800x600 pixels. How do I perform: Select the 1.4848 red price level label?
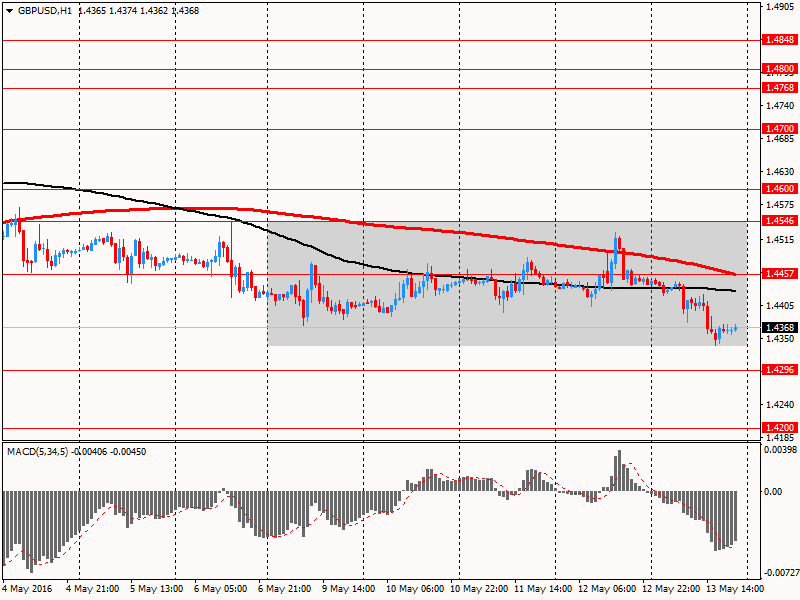click(x=779, y=40)
